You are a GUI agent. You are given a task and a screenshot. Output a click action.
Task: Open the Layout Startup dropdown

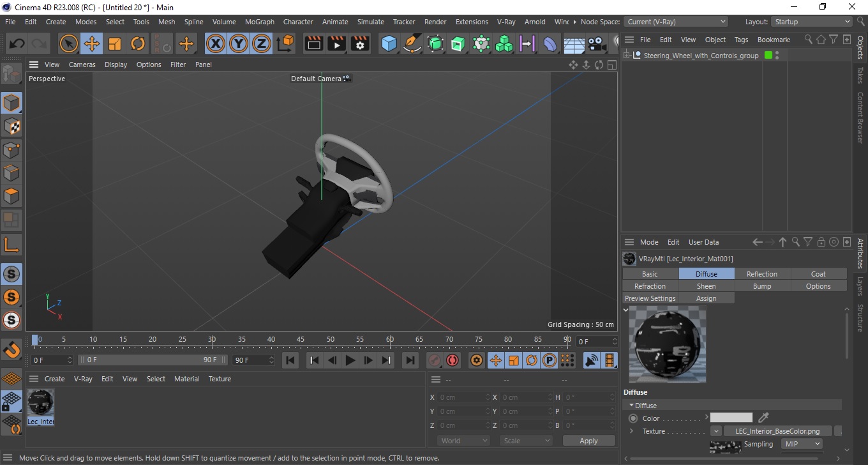(x=811, y=22)
